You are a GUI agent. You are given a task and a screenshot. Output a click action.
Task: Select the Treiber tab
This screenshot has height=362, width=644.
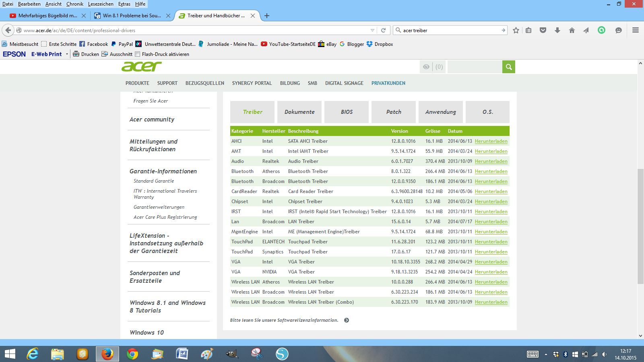click(252, 112)
